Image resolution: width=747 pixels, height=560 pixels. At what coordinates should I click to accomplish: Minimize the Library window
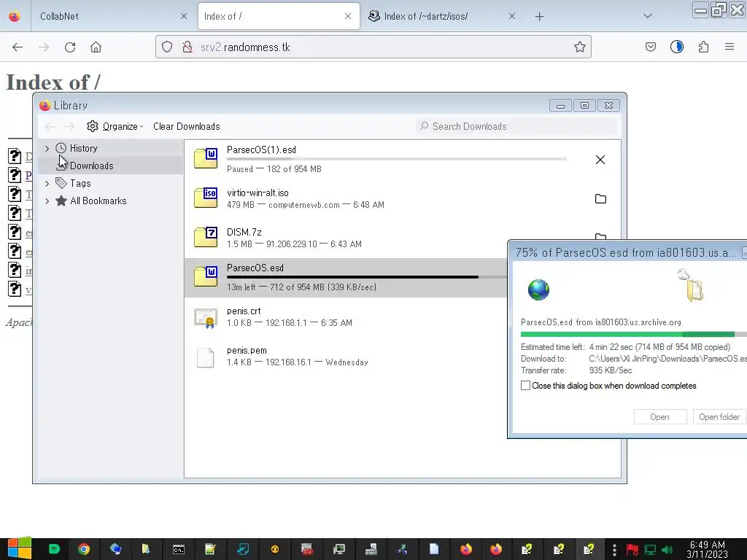pos(560,105)
